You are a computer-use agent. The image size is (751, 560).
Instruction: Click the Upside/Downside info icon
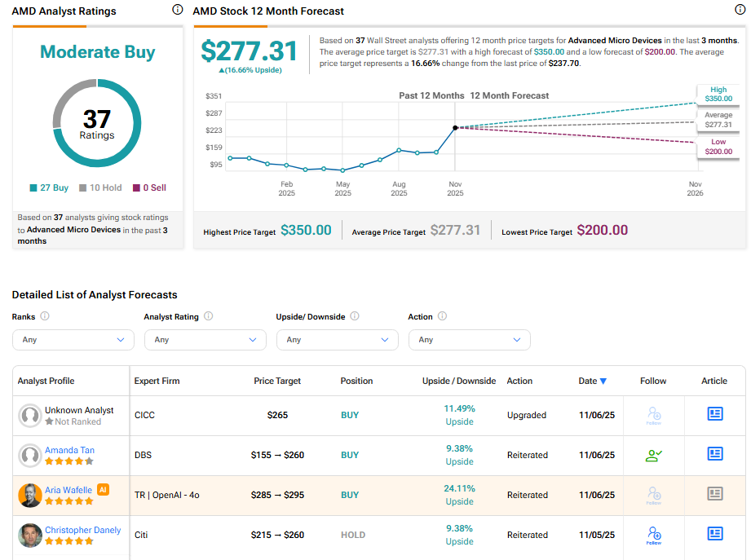pyautogui.click(x=355, y=316)
